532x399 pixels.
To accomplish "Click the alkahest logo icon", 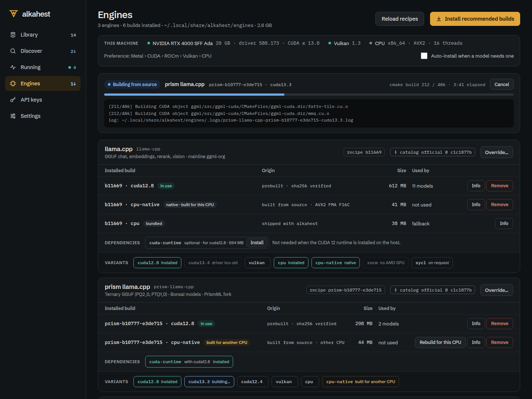I will point(14,14).
